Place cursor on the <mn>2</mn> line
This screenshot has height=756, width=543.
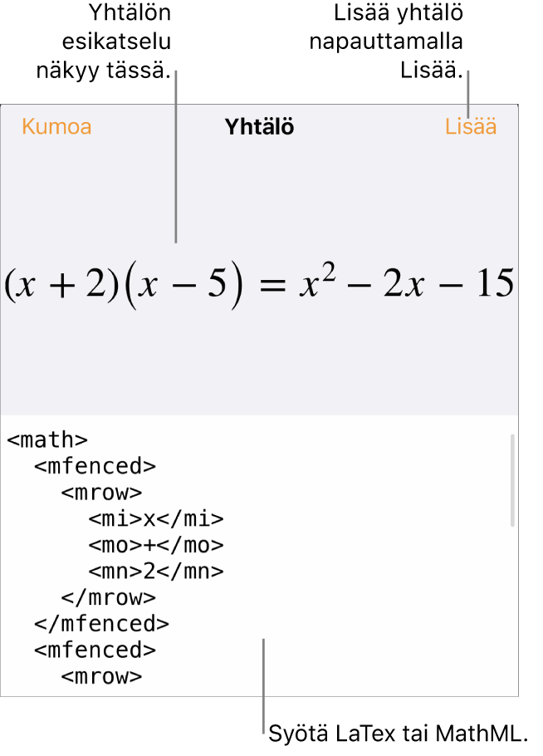pyautogui.click(x=156, y=571)
